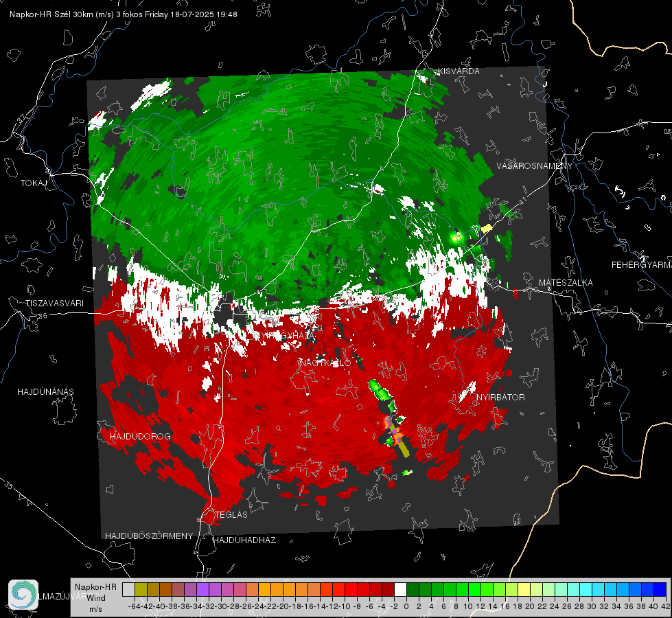Select the dark red swatch between -4 and -2
Image resolution: width=672 pixels, height=618 pixels.
pyautogui.click(x=388, y=590)
